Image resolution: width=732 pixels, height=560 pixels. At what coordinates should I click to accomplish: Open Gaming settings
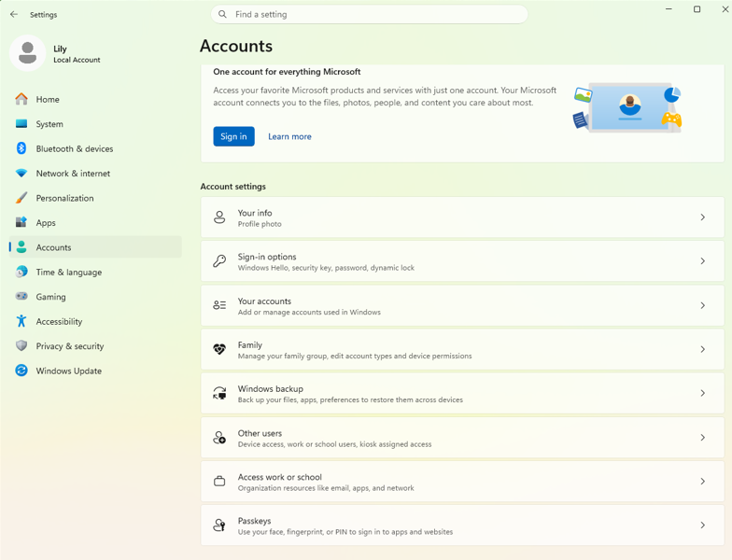(95, 297)
